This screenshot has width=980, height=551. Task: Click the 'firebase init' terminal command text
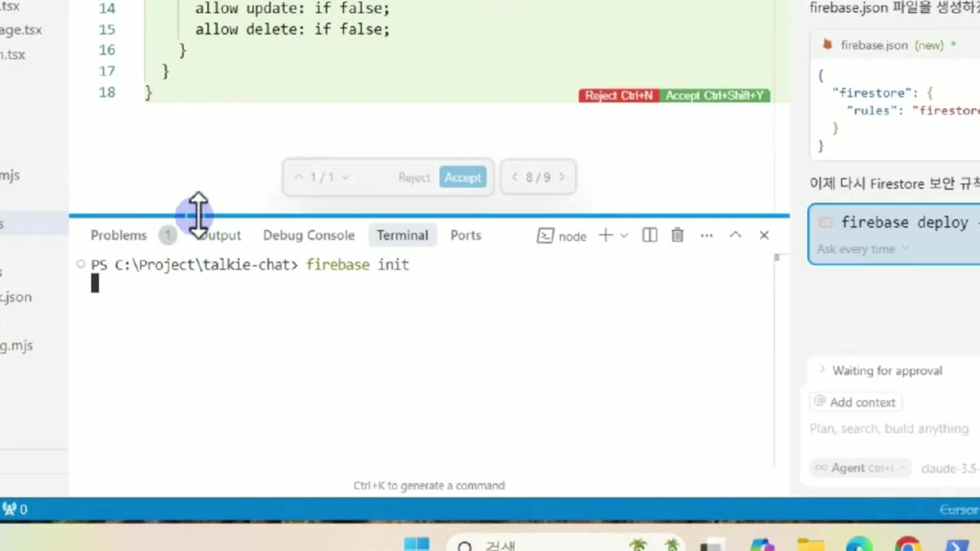coord(357,264)
